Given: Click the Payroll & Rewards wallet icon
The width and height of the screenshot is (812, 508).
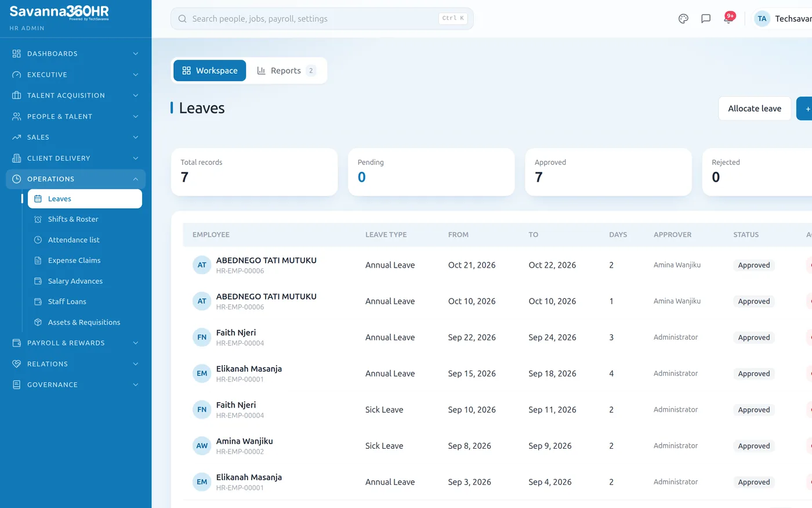Looking at the screenshot, I should click(x=16, y=343).
